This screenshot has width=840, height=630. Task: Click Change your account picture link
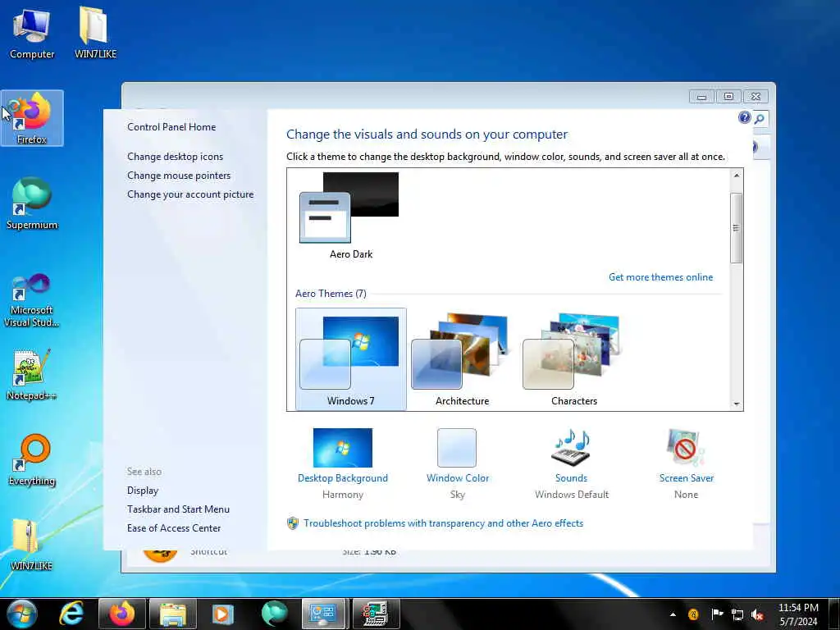[190, 194]
